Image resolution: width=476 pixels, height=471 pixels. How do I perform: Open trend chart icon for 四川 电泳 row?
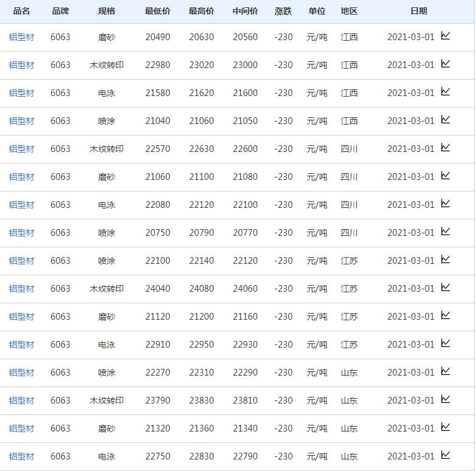[x=446, y=204]
